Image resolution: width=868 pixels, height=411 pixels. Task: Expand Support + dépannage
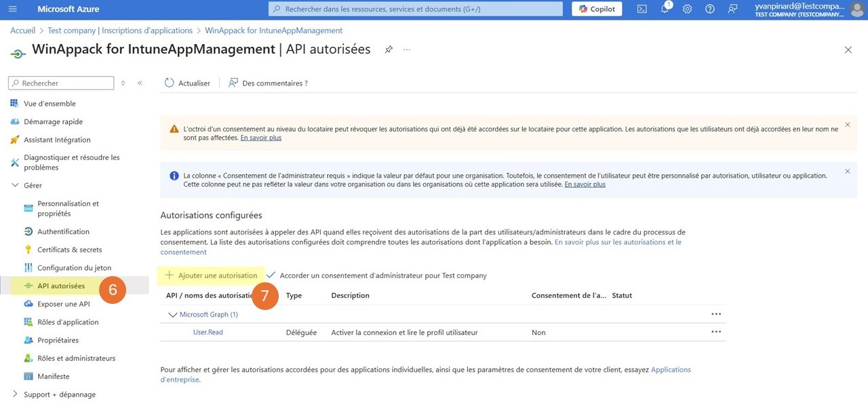pyautogui.click(x=14, y=394)
